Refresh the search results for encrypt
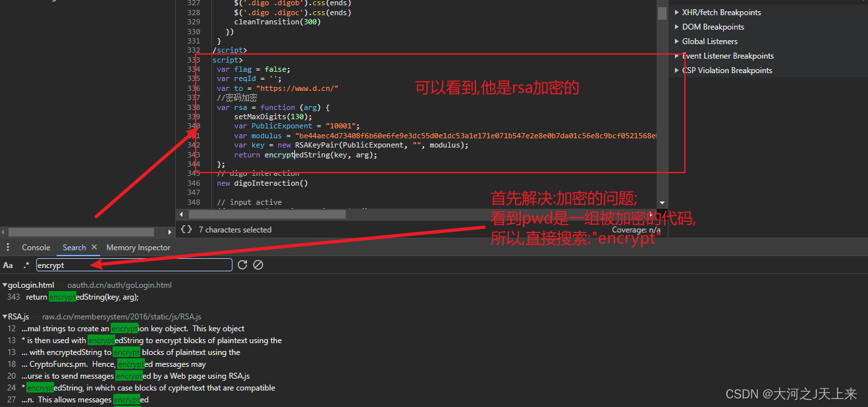Screen dimensions: 868x407 click(242, 265)
